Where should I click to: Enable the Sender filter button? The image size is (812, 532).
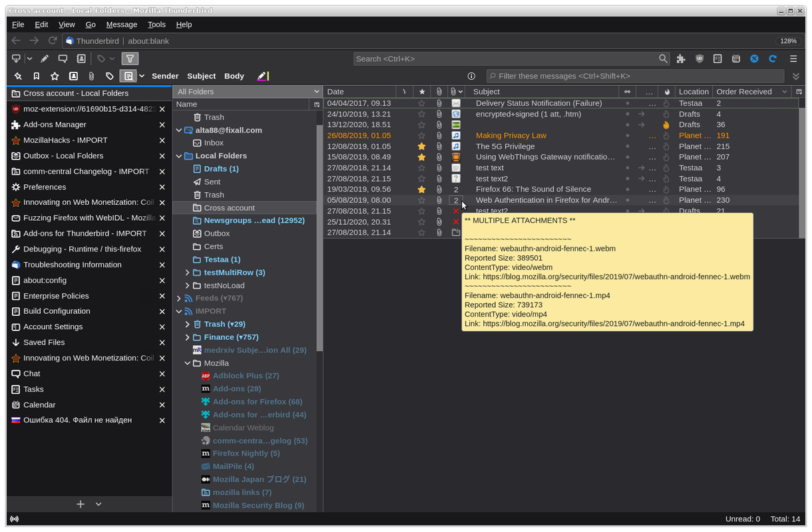tap(165, 76)
